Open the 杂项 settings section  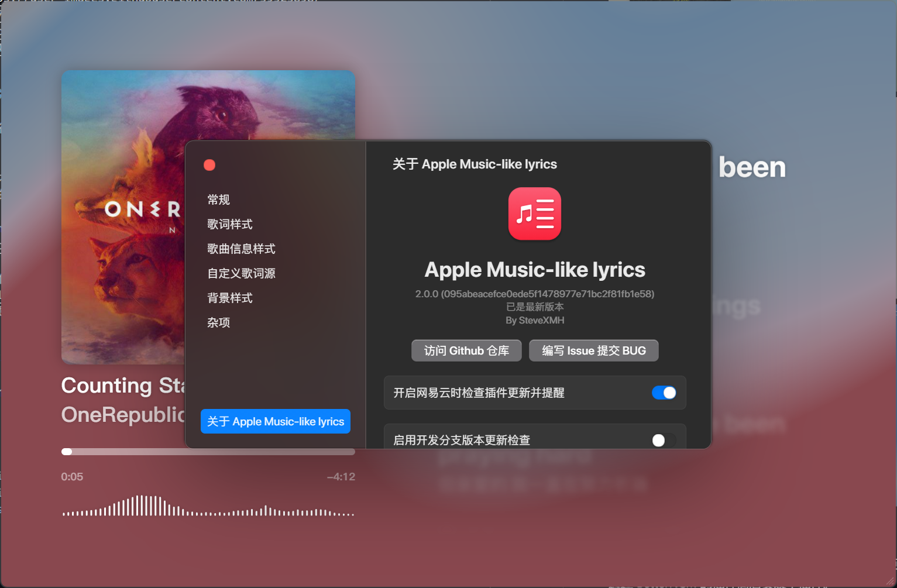click(218, 322)
